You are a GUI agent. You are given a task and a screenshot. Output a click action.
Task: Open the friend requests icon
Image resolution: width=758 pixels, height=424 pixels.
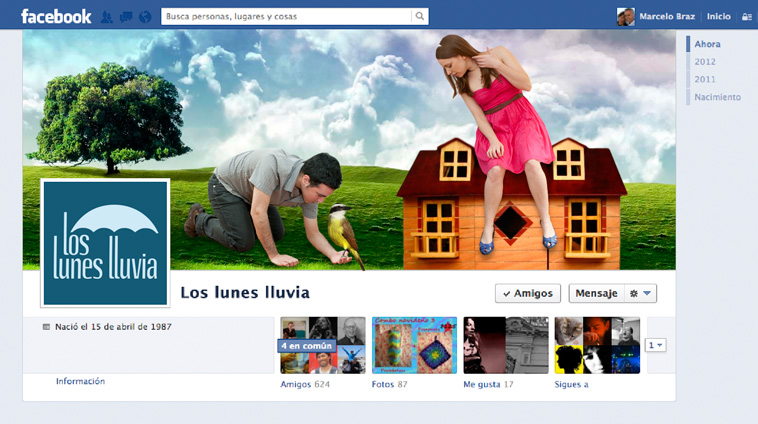tap(106, 17)
